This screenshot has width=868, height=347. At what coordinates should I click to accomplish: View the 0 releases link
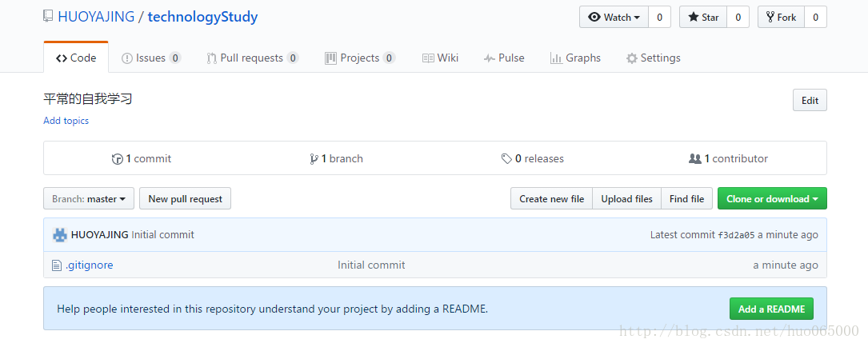pos(533,159)
